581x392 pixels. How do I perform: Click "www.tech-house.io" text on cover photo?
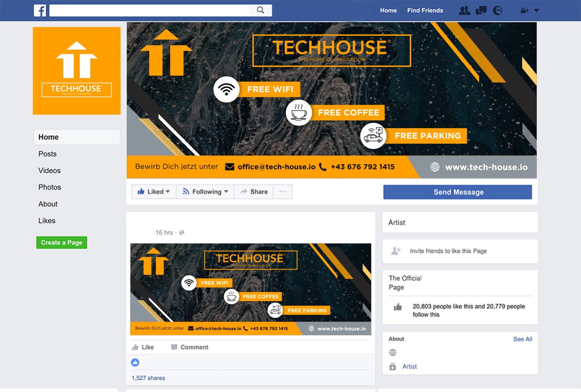click(x=486, y=167)
